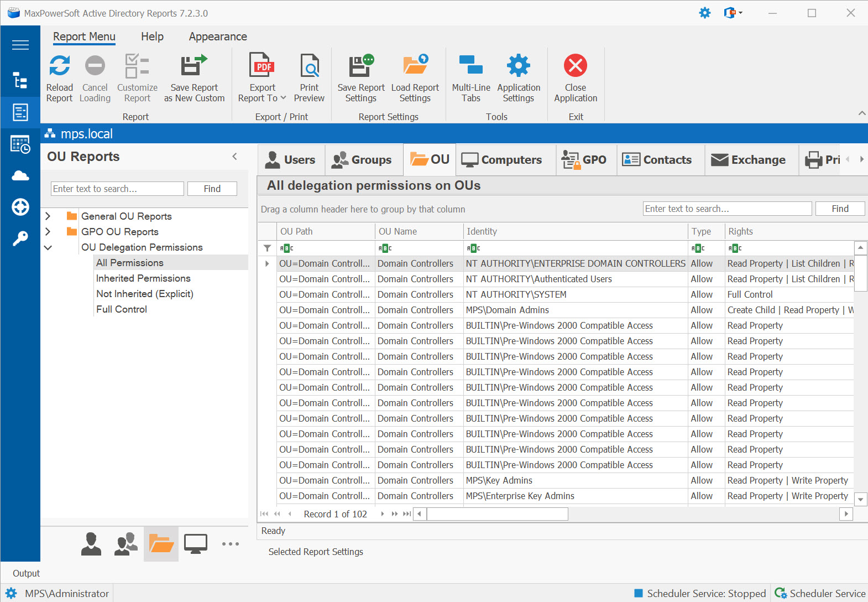The height and width of the screenshot is (602, 868).
Task: Select the Inherited Permissions report
Action: tap(143, 278)
